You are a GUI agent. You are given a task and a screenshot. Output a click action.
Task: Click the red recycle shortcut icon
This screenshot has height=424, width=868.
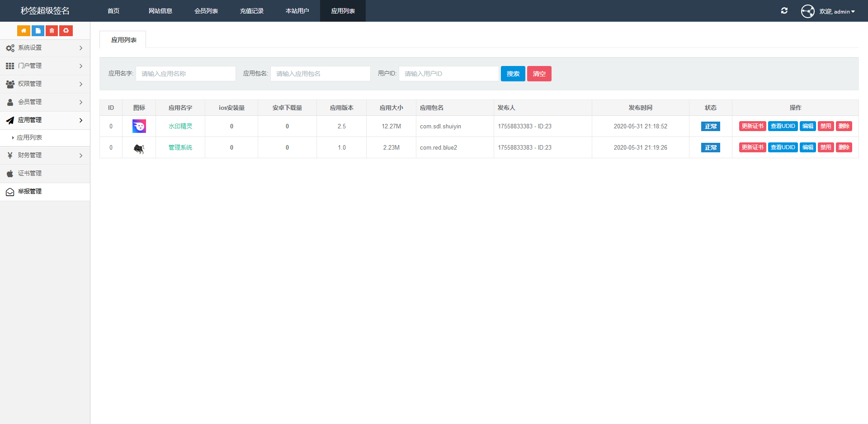(x=66, y=31)
